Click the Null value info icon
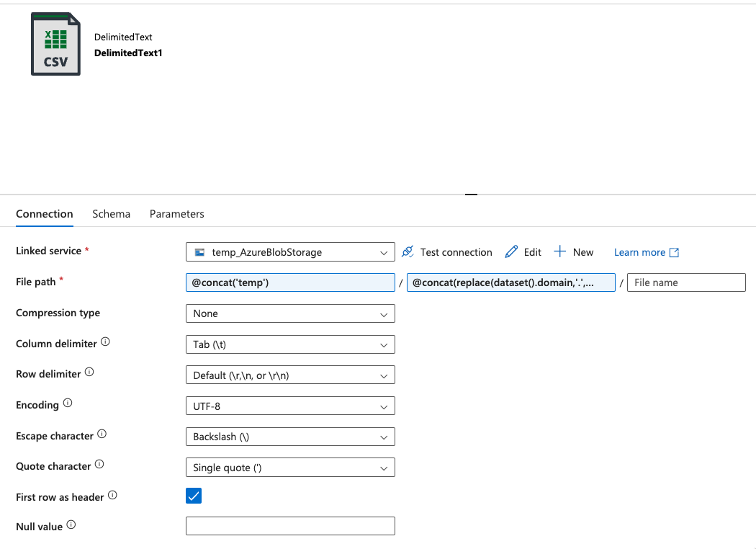Screen dimensions: 756x549 (71, 524)
